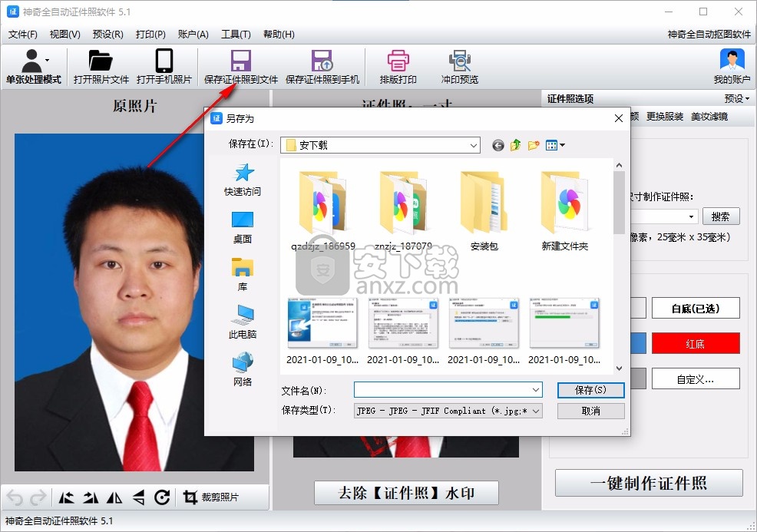Toggle 单张处理模式 processing mode
This screenshot has width=757, height=532.
(33, 67)
